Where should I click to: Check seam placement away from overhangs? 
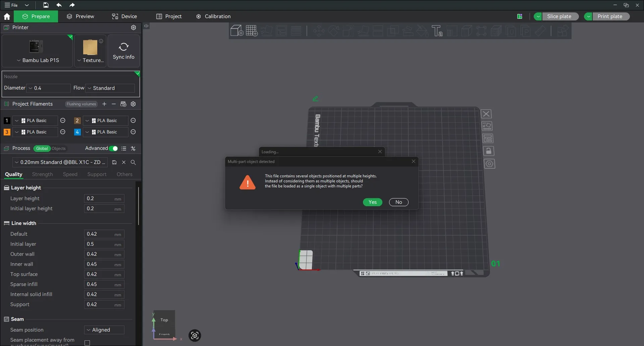point(87,343)
